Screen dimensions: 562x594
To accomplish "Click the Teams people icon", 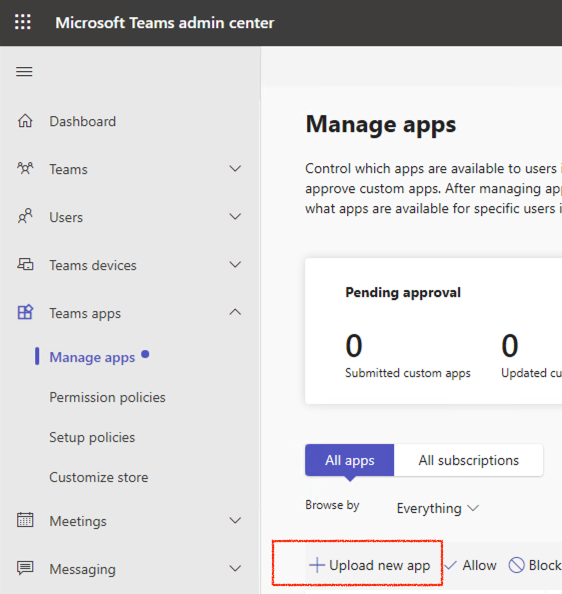I will 25,169.
